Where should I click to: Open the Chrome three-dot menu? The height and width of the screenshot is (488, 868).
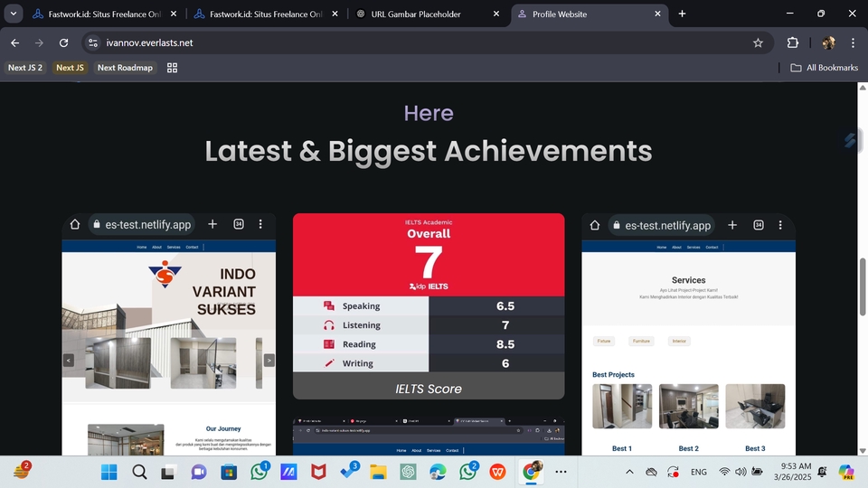(853, 42)
